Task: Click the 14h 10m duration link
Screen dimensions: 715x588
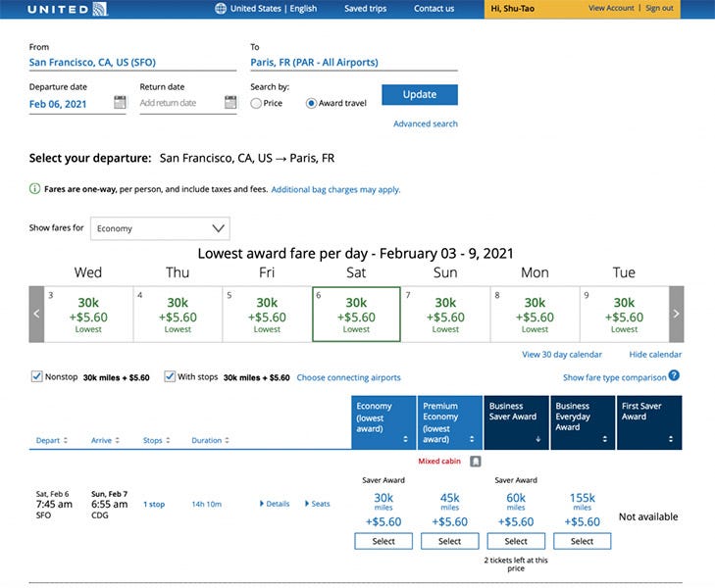Action: tap(207, 504)
